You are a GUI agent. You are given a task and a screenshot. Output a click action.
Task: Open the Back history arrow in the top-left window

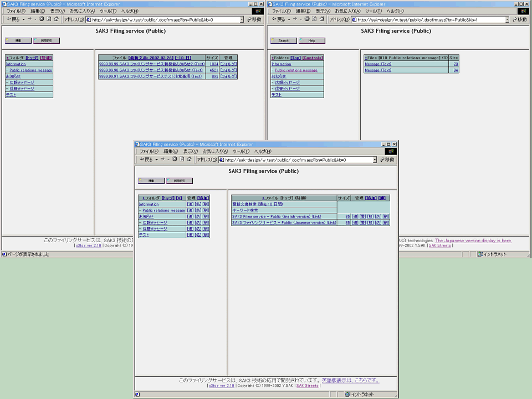click(23, 19)
